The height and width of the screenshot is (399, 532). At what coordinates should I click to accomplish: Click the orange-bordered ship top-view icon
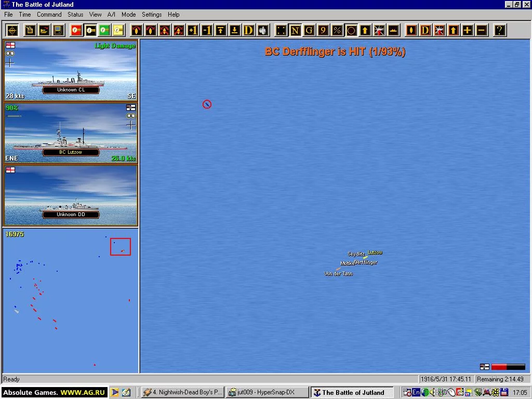411,31
